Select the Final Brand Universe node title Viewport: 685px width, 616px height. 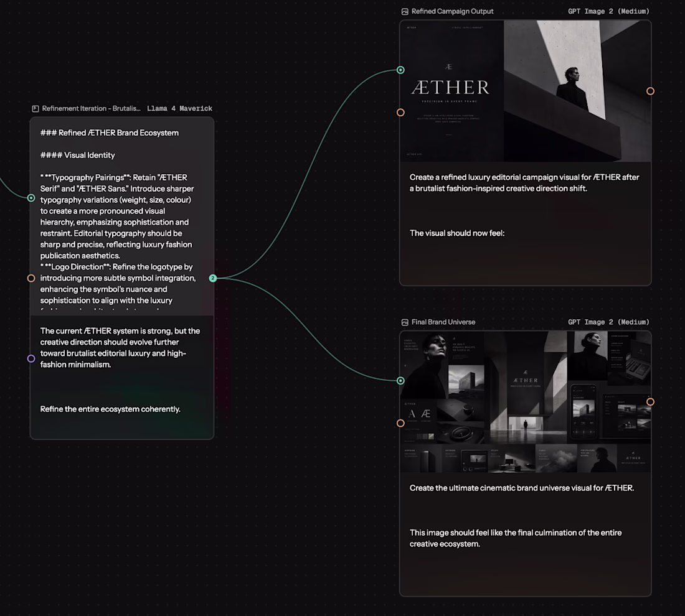[x=443, y=322]
